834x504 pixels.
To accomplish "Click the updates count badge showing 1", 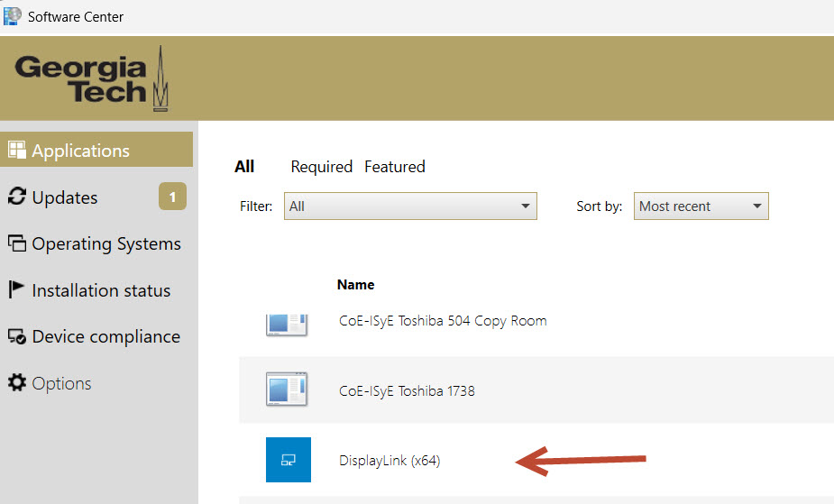I will coord(172,197).
